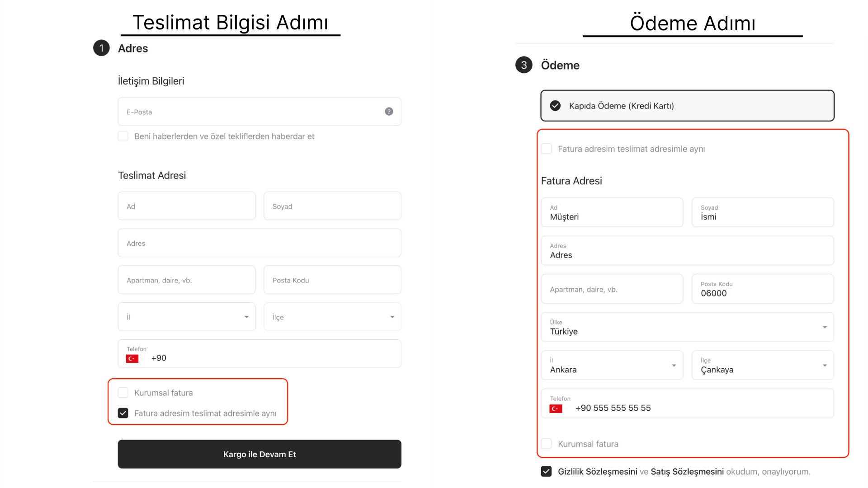868x488 pixels.
Task: Click the Kargo ile Devam Et button
Action: coord(259,454)
